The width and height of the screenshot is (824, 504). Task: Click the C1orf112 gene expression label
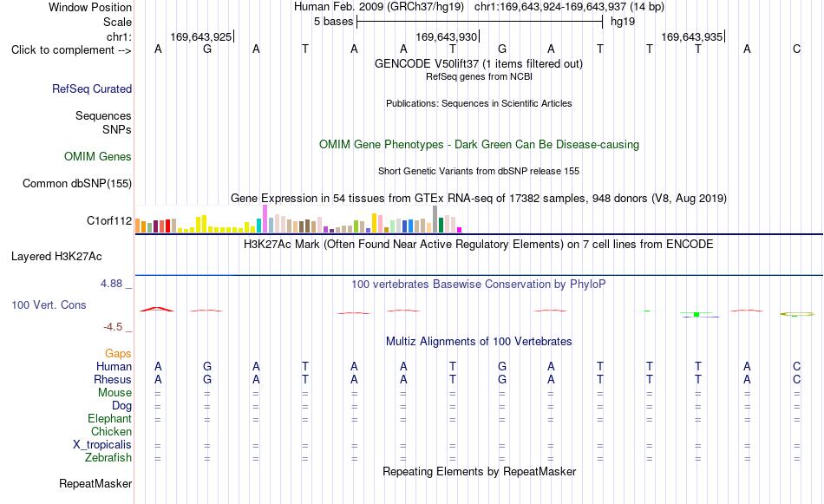click(109, 220)
